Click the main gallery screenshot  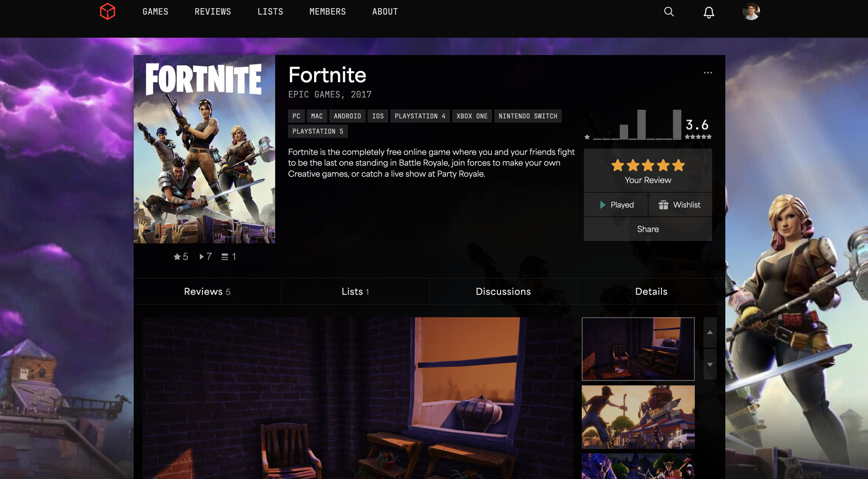pos(357,398)
